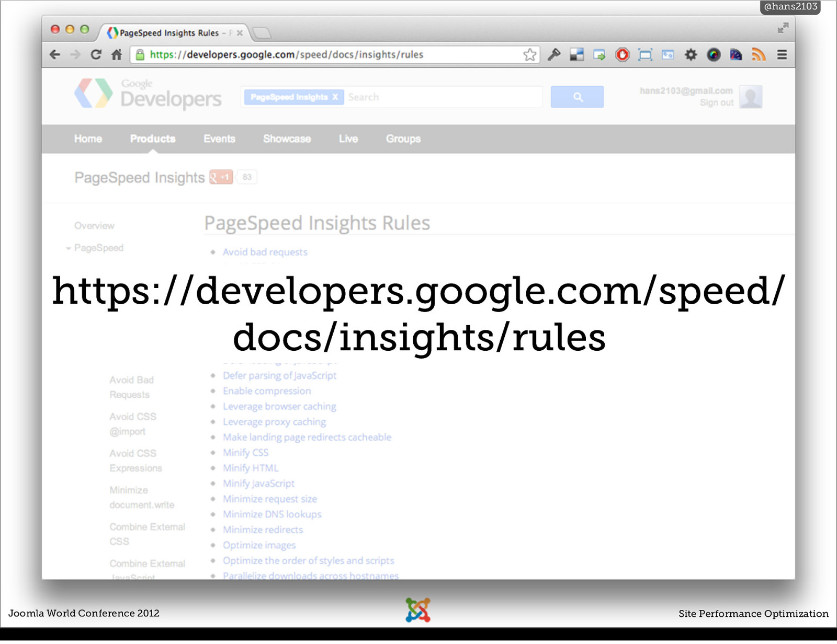Open Optimize the order of styles link
The height and width of the screenshot is (644, 837).
tap(309, 560)
